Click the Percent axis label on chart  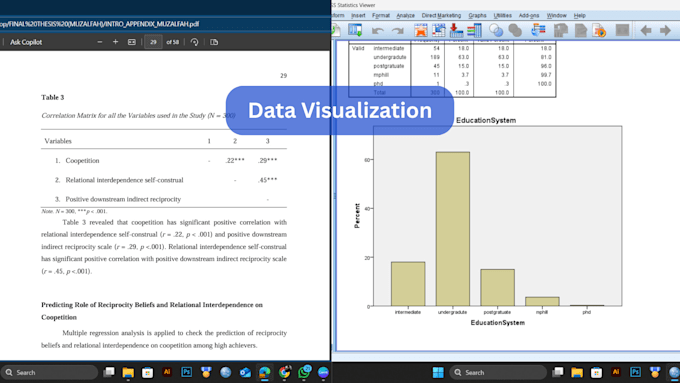pyautogui.click(x=357, y=216)
